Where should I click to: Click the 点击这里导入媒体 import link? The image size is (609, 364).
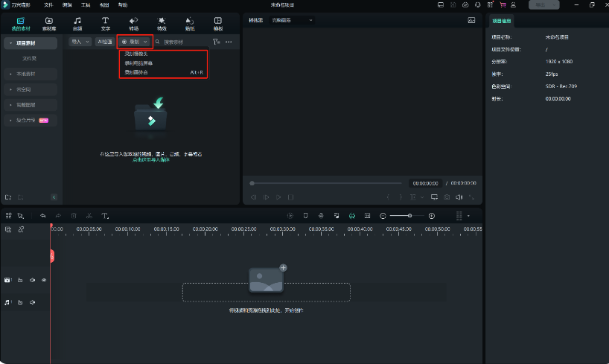(151, 159)
